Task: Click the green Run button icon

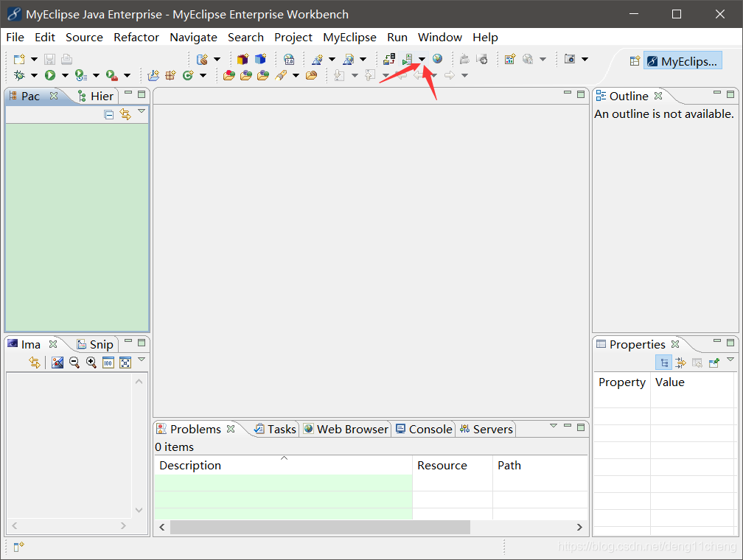Action: [50, 75]
